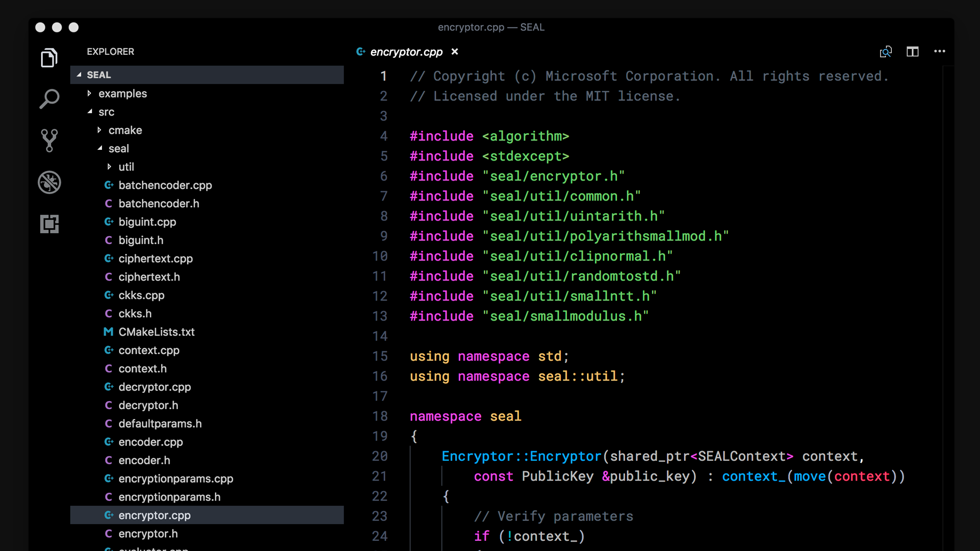
Task: Click seal::util on line 16
Action: (x=578, y=376)
